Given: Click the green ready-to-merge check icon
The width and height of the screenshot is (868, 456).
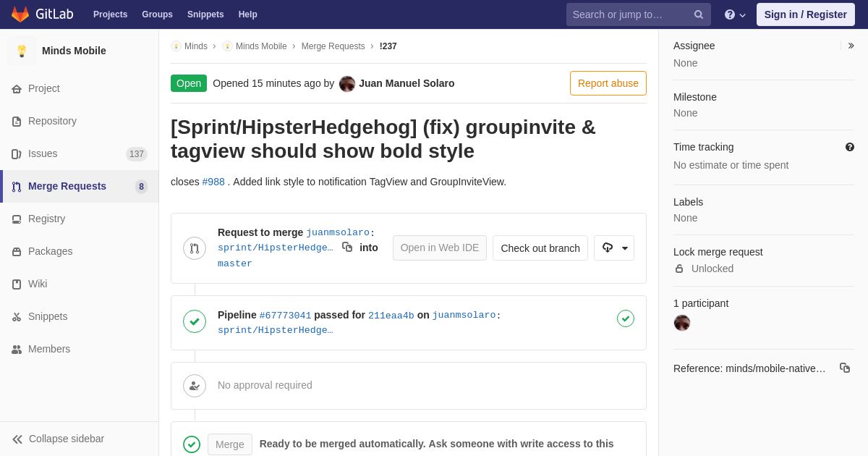Looking at the screenshot, I should (192, 444).
